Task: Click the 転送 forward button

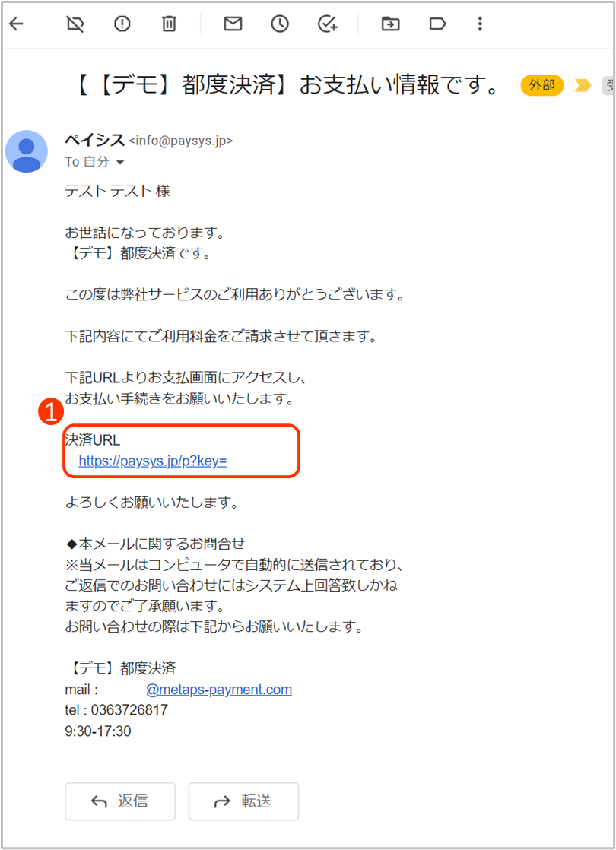Action: pos(243,801)
